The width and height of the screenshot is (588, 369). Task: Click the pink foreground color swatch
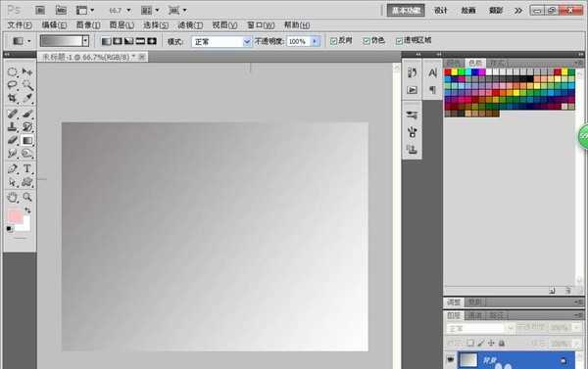point(15,216)
